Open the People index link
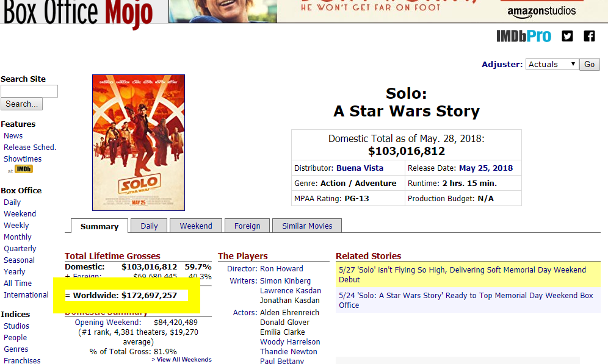 pyautogui.click(x=15, y=338)
